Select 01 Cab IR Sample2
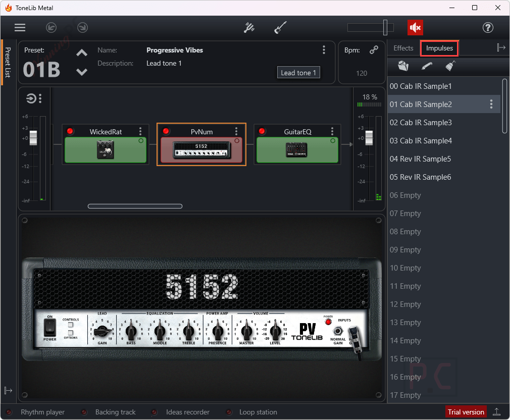 click(444, 104)
